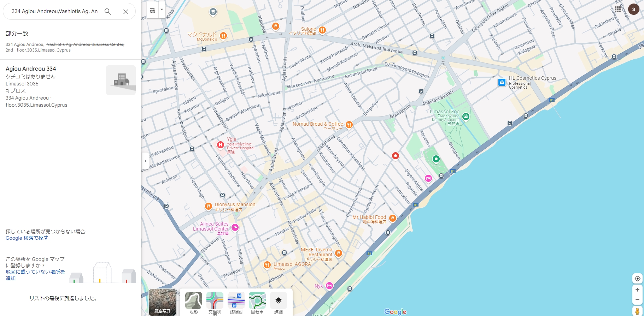Focus the search box with 334 Agiou Andreou
644x316 pixels.
[54, 11]
